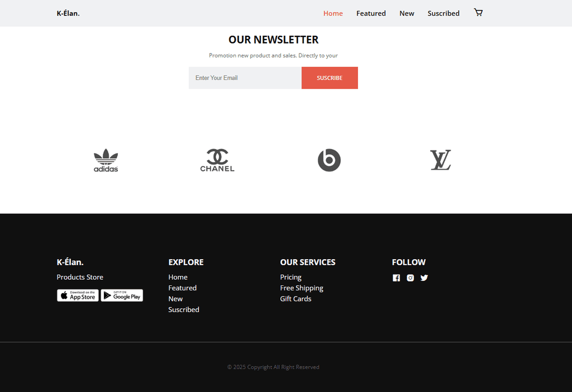Select New in the header menu
This screenshot has width=572, height=392.
click(407, 13)
